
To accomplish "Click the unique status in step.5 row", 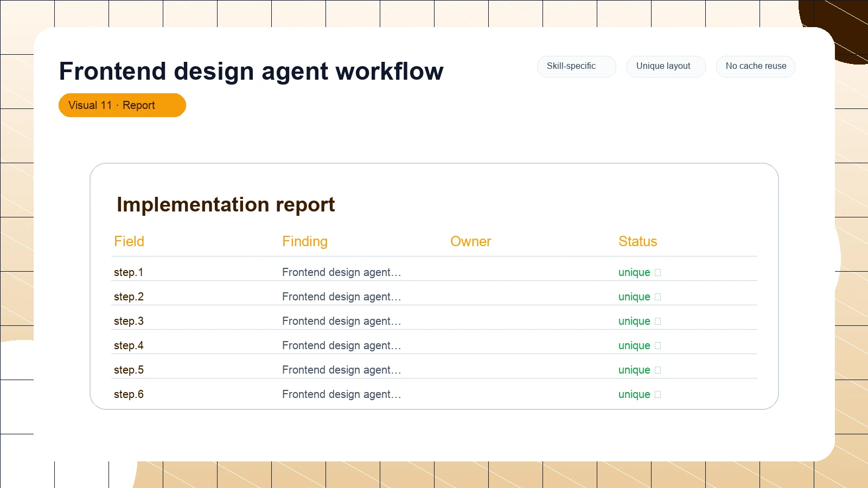I will tap(634, 370).
